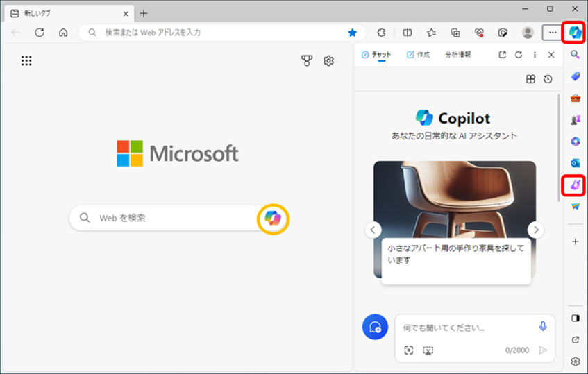Viewport: 588px width, 374px height.
Task: Reload the page with refresh button
Action: 40,33
